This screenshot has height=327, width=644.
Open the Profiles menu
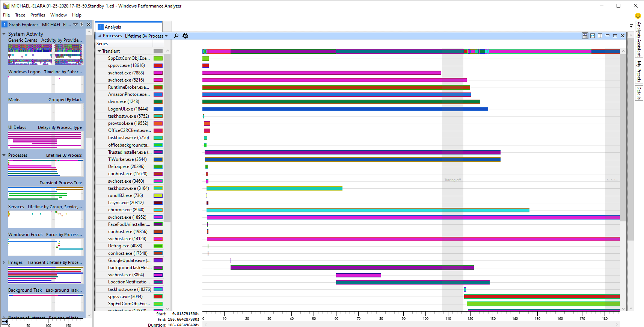click(x=38, y=15)
